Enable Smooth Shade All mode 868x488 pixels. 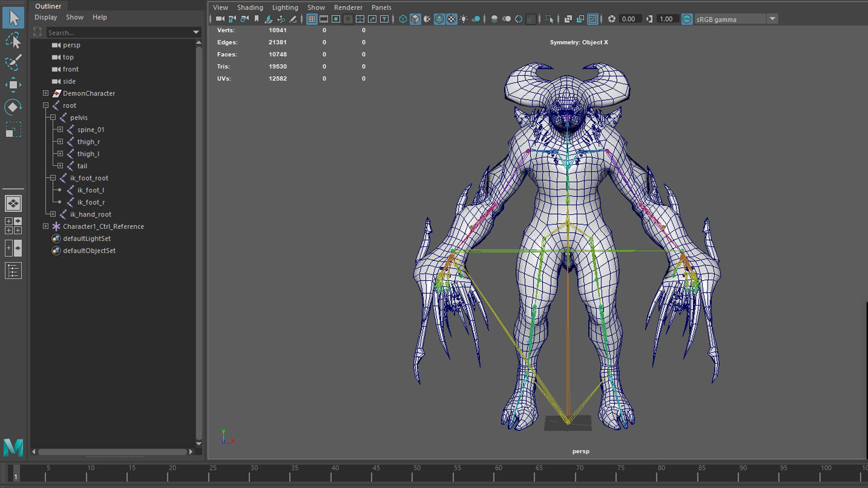415,19
